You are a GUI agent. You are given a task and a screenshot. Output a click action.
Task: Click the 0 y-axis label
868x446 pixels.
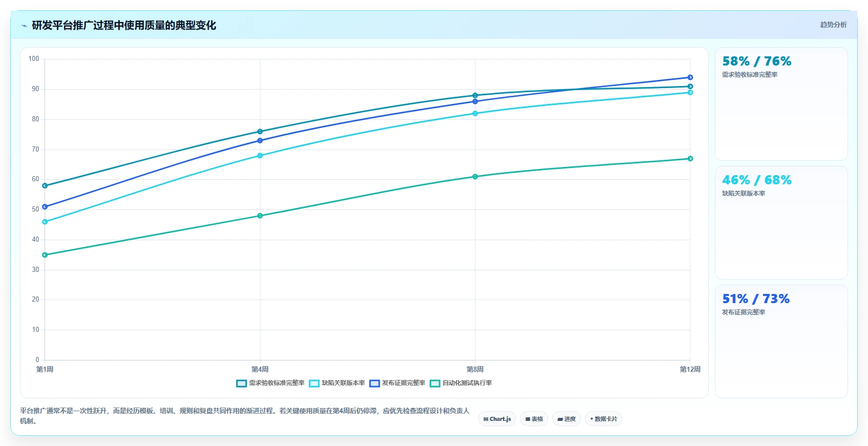37,360
